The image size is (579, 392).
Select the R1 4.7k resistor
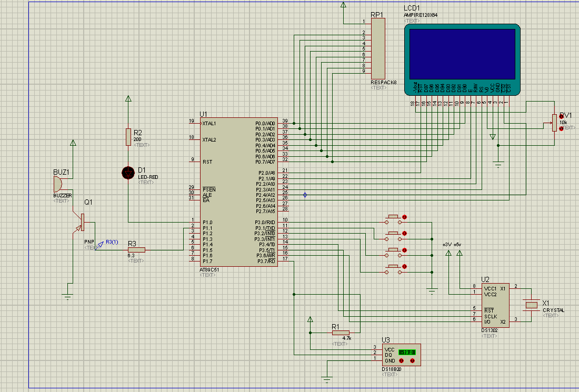341,333
